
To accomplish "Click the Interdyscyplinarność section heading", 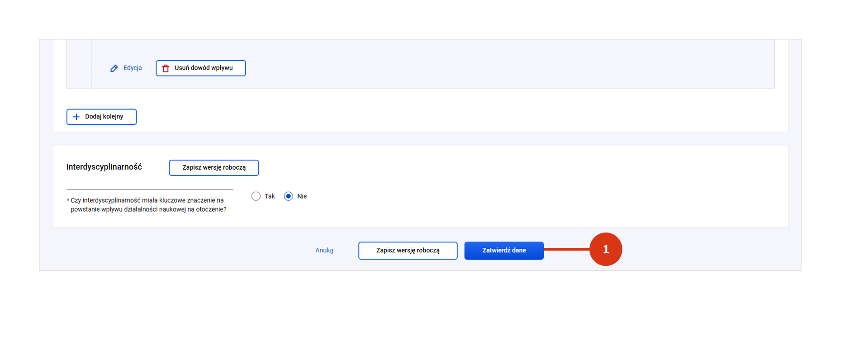I will (104, 167).
